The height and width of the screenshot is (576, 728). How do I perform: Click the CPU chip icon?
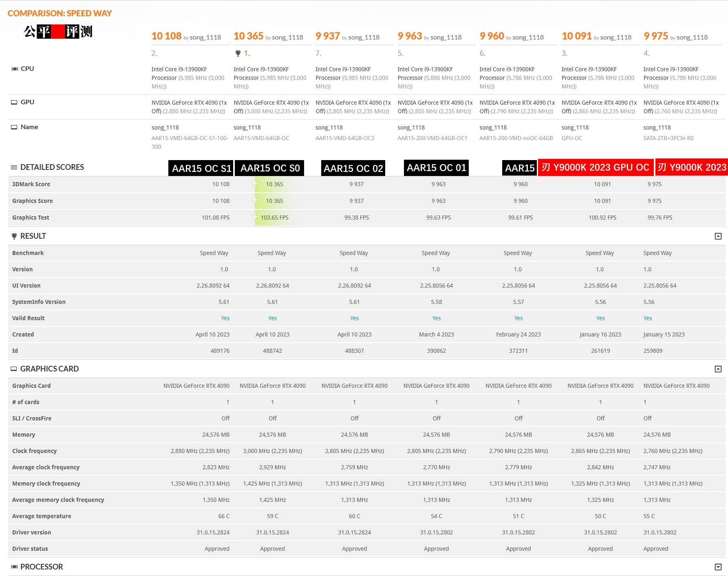(x=15, y=69)
